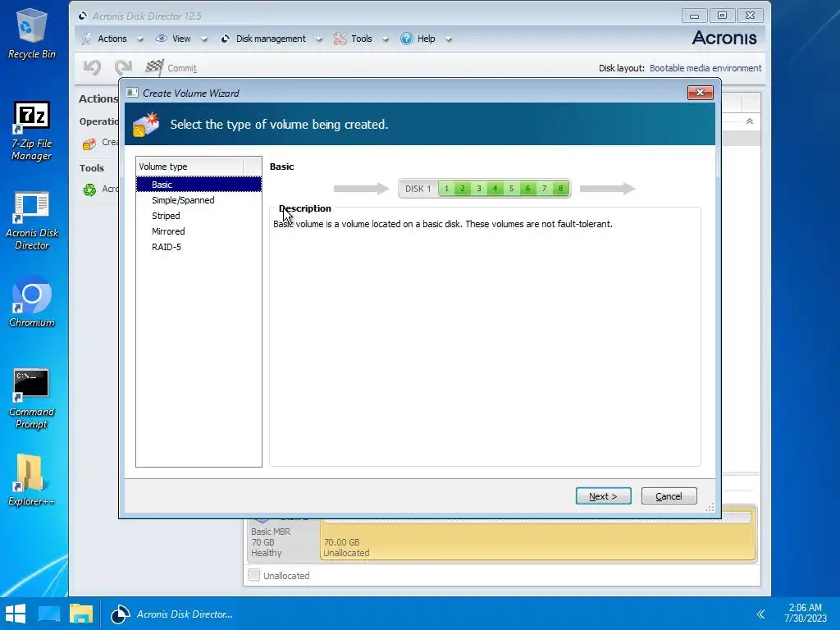Click the Windows Start button
The width and height of the screenshot is (840, 630).
(16, 614)
